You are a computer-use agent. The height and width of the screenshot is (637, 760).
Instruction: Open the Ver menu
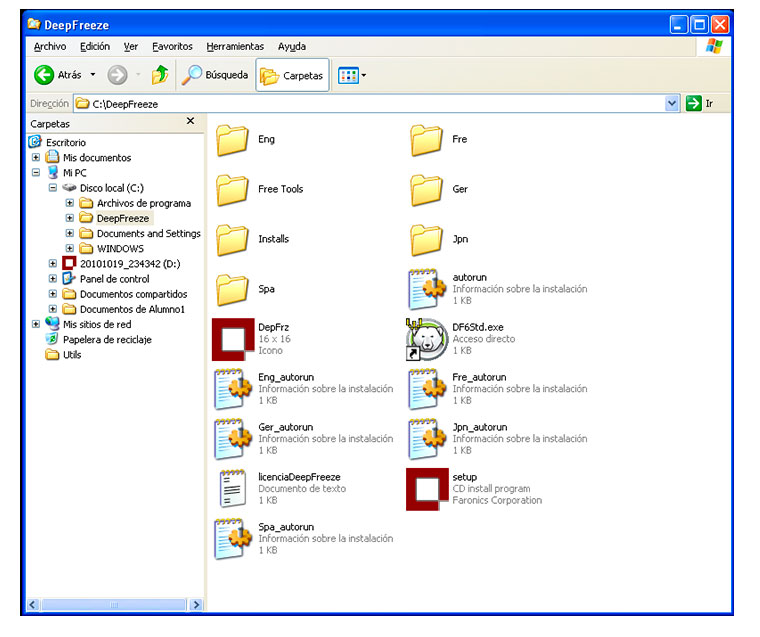(131, 47)
